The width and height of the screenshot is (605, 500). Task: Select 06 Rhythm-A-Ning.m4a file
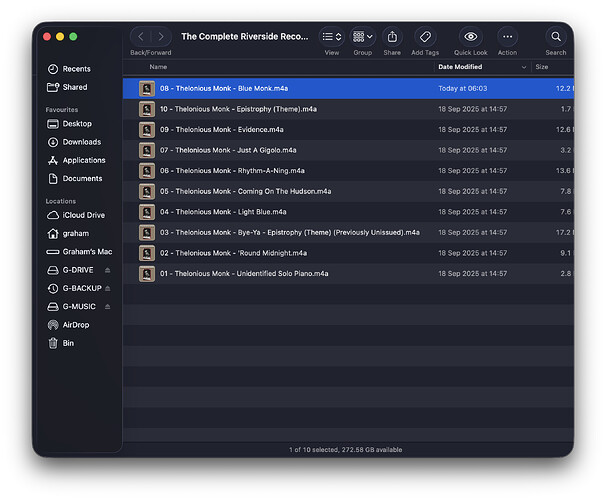coord(348,171)
